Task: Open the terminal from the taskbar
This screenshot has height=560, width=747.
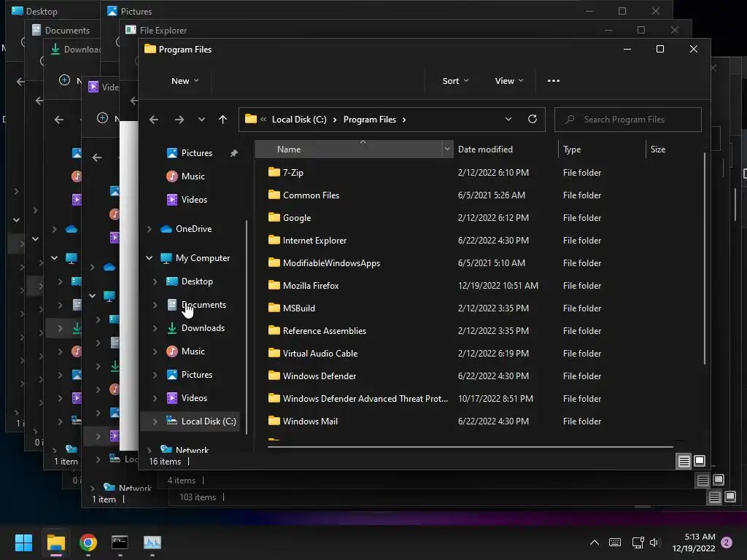Action: coord(120,542)
